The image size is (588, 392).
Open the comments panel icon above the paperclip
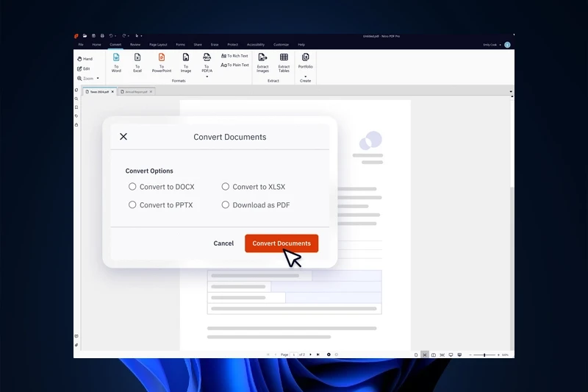pos(76,337)
